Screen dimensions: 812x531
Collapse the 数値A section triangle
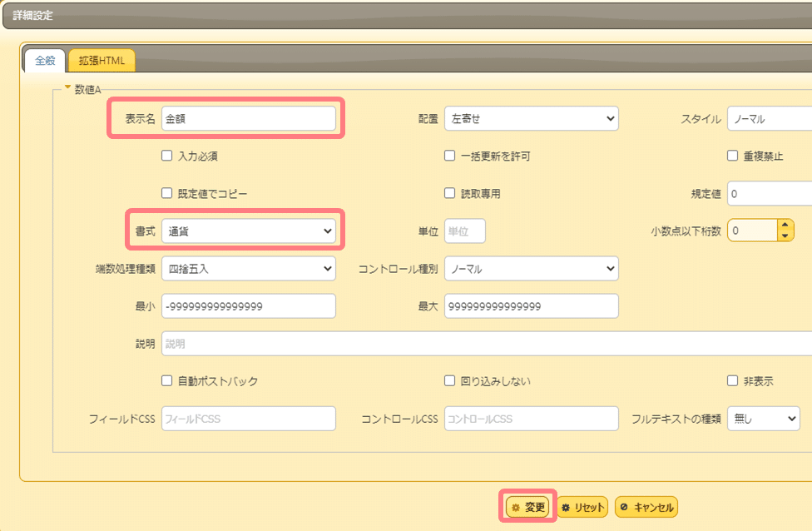pos(67,87)
